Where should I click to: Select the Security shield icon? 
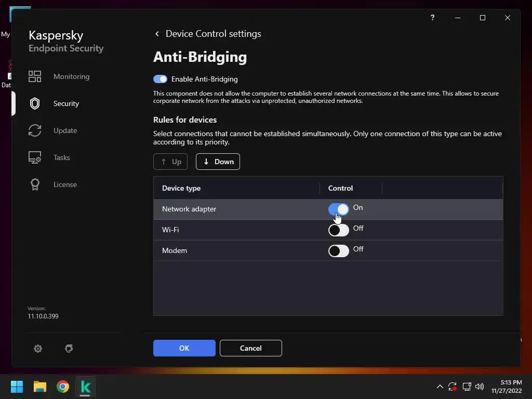click(x=35, y=103)
